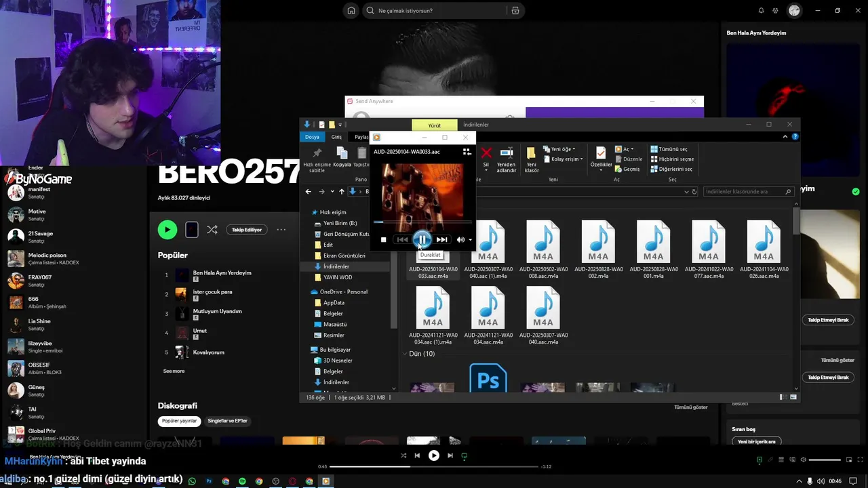Open Ekran Görüntüleri folder in tree
This screenshot has height=488, width=868.
click(x=339, y=256)
